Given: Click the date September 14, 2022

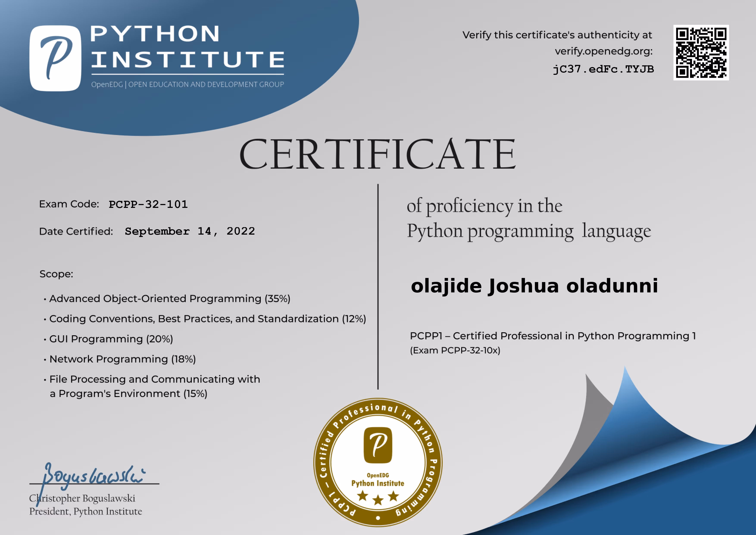Looking at the screenshot, I should [190, 231].
